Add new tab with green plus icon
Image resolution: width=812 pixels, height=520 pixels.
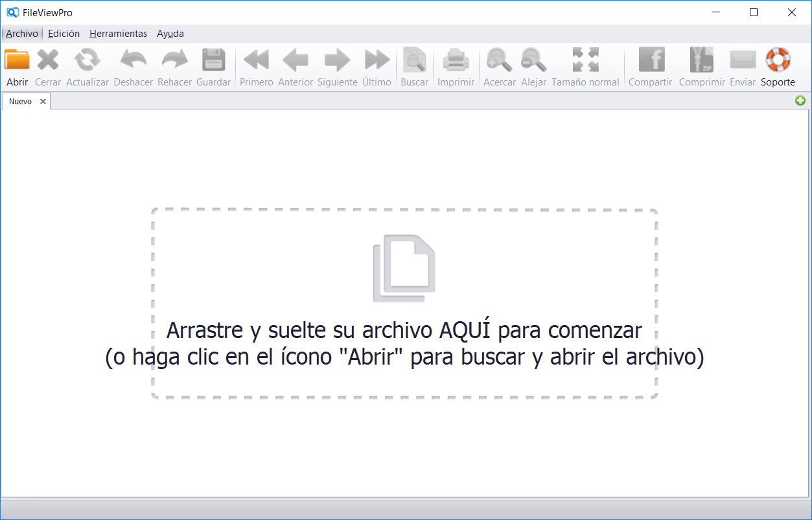point(801,100)
